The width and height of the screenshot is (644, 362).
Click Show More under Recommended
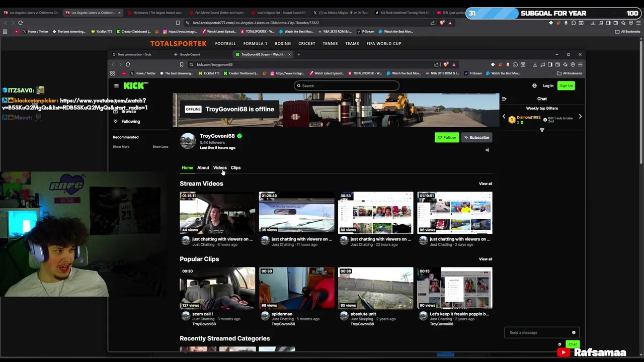point(121,147)
